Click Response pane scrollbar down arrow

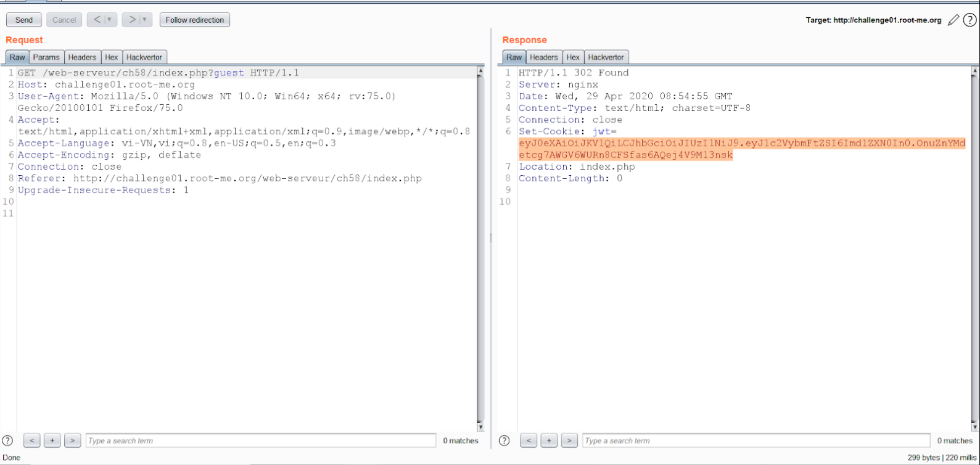pos(974,427)
